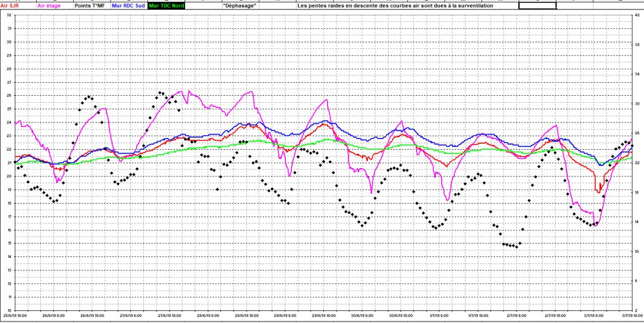Click the green "Mur TDC Nord" cell
This screenshot has width=644, height=323.
click(167, 6)
